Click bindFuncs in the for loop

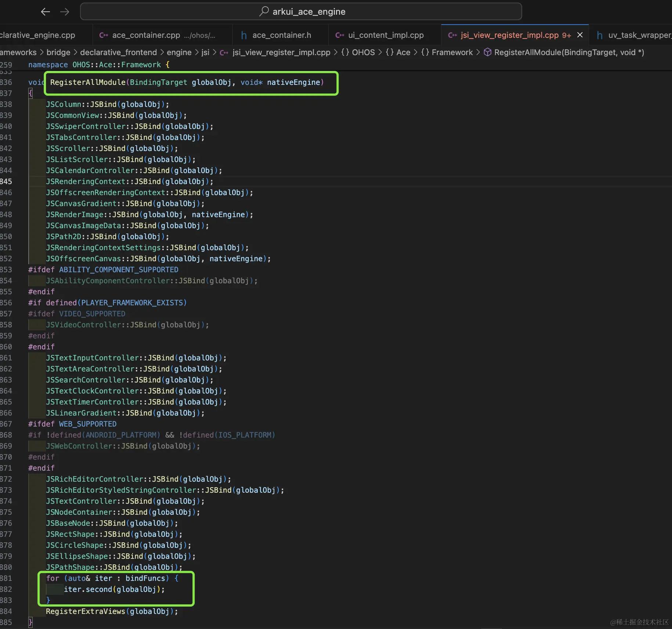coord(145,578)
